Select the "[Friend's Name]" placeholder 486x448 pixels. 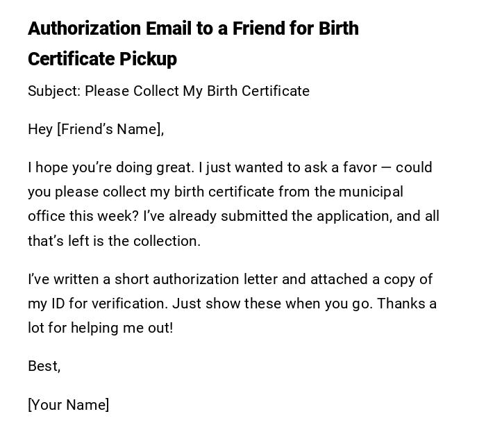pos(110,129)
